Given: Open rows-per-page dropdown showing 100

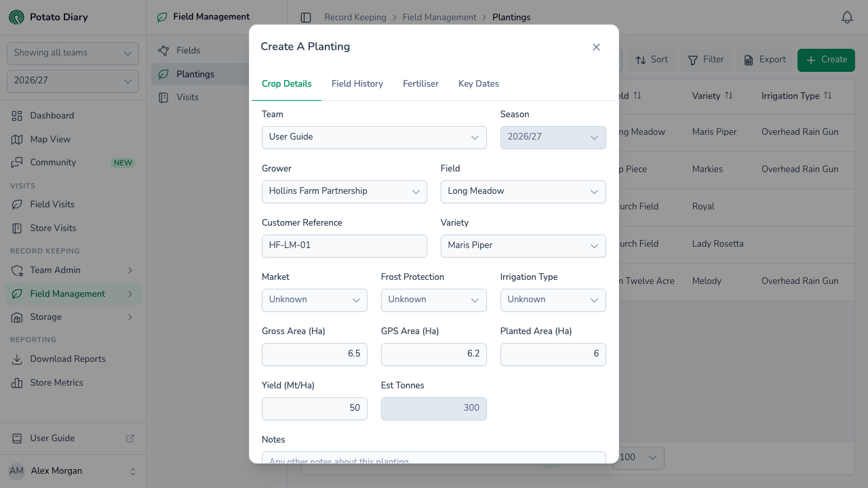Looking at the screenshot, I should click(638, 457).
